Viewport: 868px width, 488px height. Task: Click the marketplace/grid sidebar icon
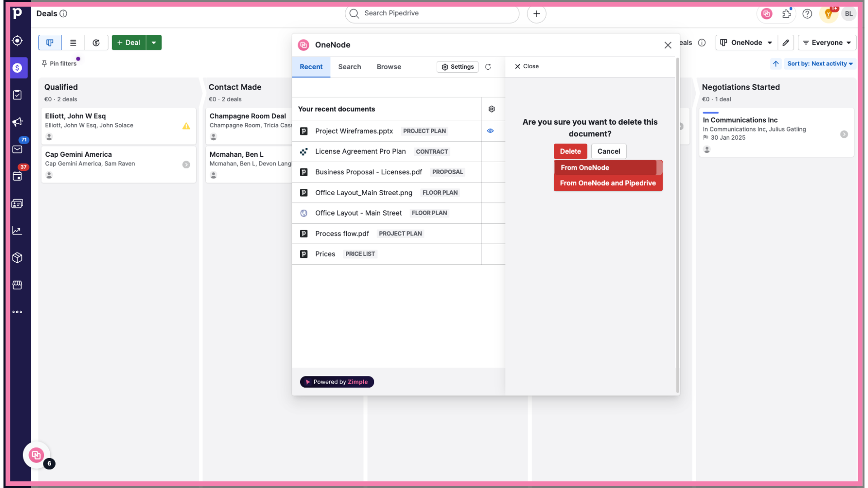click(17, 285)
